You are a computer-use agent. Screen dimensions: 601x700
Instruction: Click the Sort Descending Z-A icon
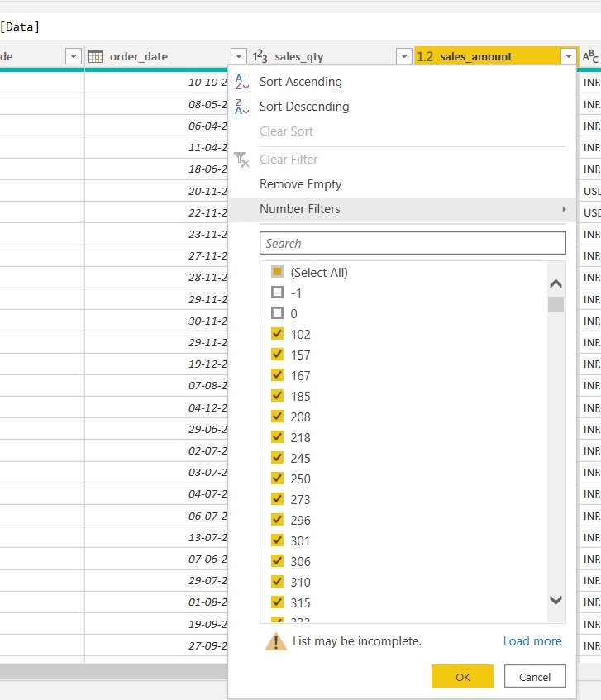pyautogui.click(x=241, y=107)
